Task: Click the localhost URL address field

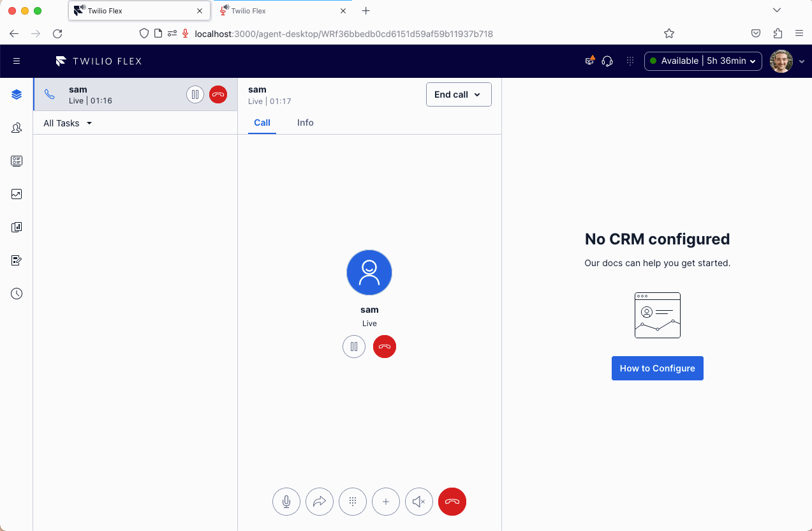Action: [344, 34]
